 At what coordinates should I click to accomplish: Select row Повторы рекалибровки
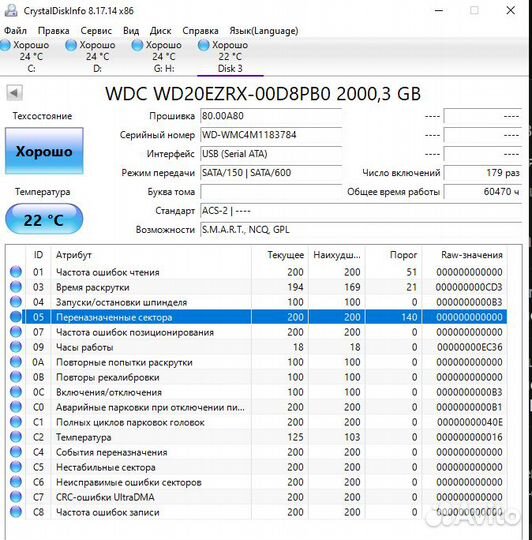coord(257,377)
